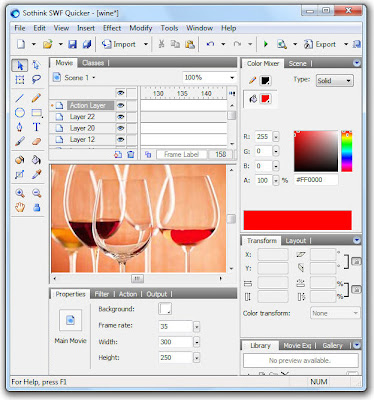374x400 pixels.
Task: Switch to the Layout tab
Action: pyautogui.click(x=295, y=241)
